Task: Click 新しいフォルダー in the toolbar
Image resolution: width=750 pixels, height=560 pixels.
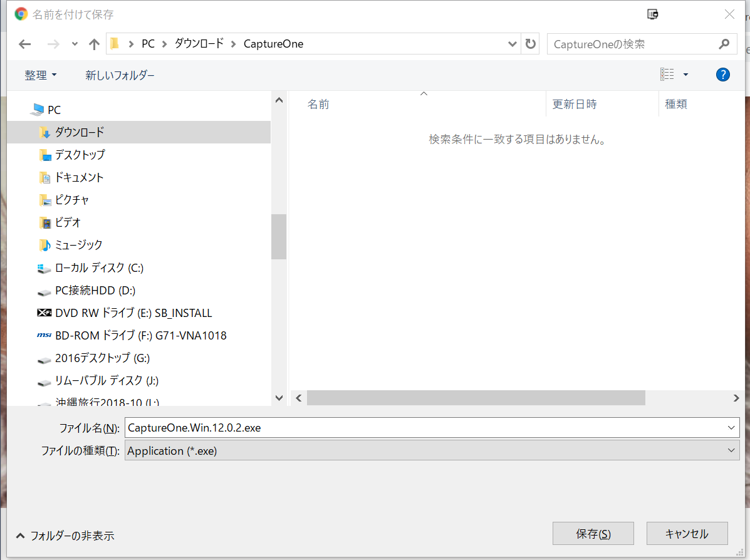Action: pos(120,75)
